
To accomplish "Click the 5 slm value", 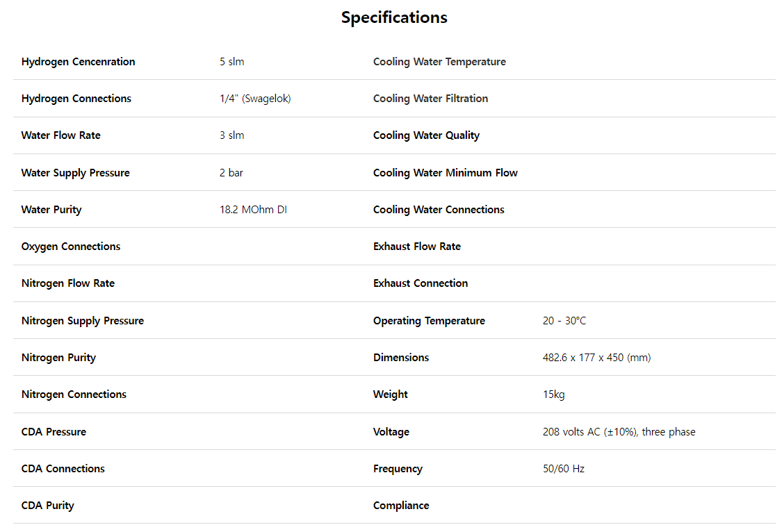I will [232, 62].
